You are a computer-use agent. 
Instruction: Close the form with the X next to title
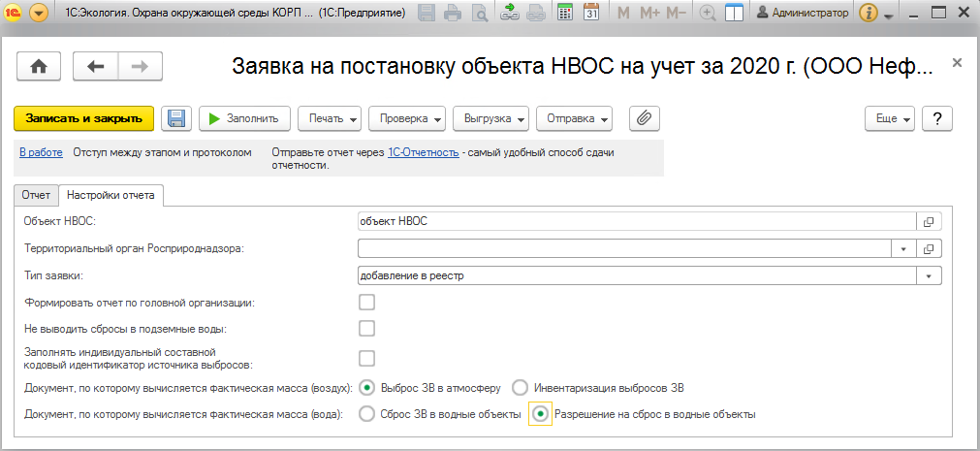(956, 62)
